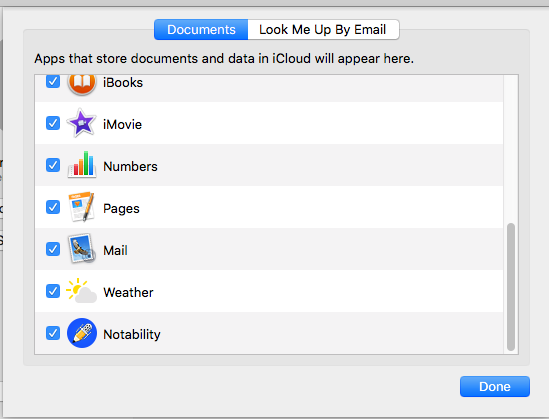Select the Mail label text

(x=115, y=250)
